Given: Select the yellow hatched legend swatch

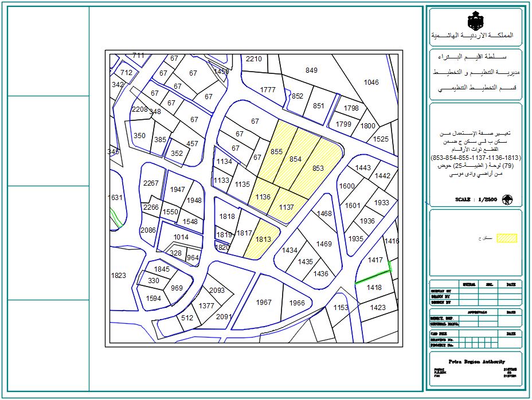Looking at the screenshot, I should point(507,238).
